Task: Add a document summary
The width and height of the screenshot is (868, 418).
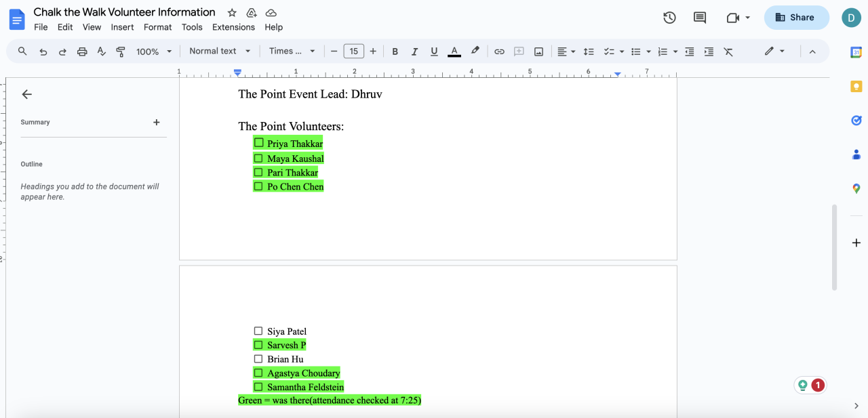Action: (157, 123)
